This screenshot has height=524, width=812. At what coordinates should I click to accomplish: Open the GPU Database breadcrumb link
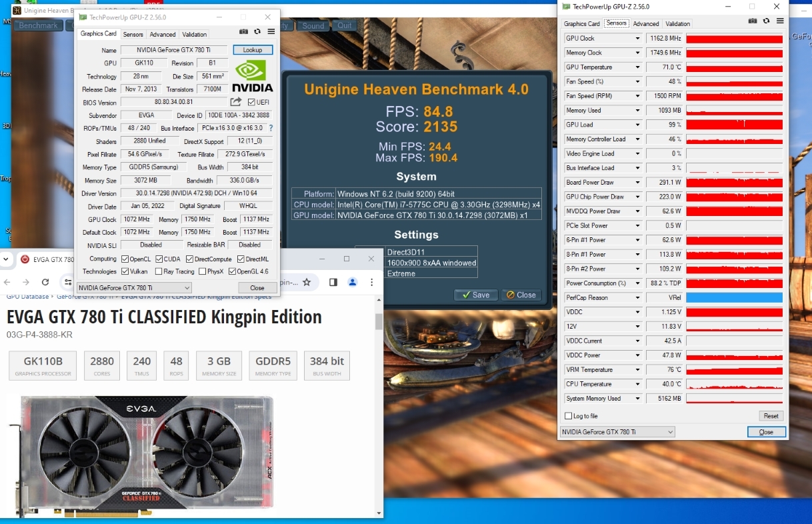point(27,297)
